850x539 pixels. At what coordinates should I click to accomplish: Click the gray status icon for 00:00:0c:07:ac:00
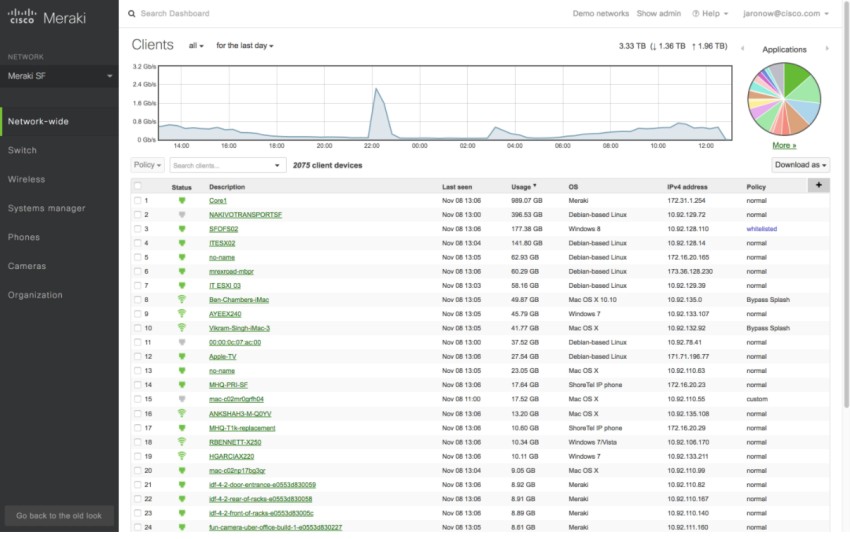182,342
